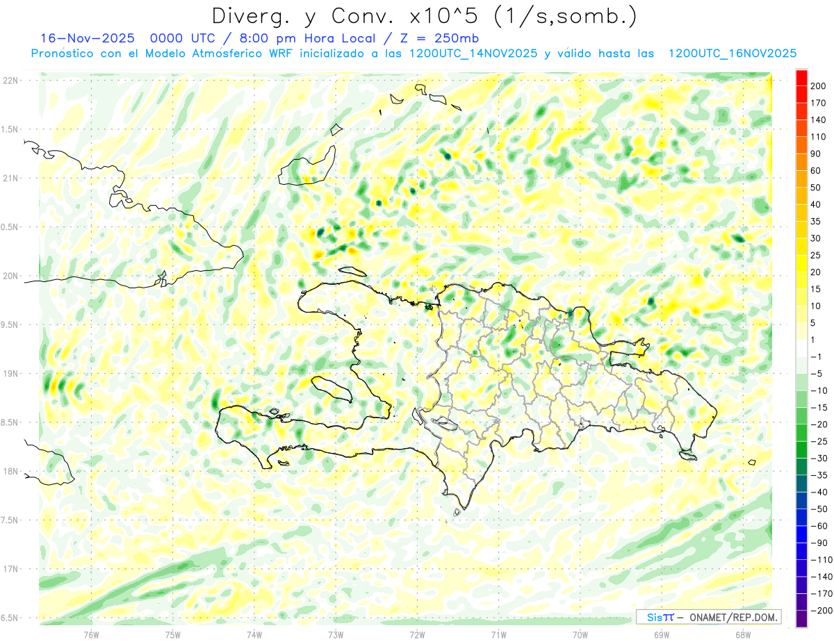Click the positive "200" color scale label
The image size is (834, 644).
[x=819, y=86]
